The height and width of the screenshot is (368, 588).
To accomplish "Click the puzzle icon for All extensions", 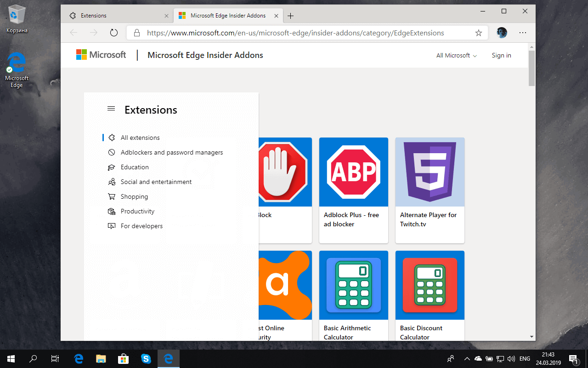I will [x=111, y=138].
